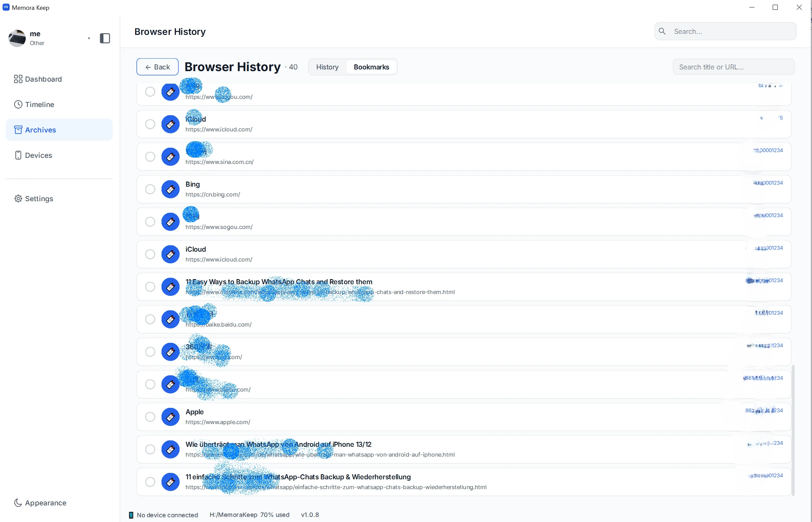Select the Apple bookmark radio button

pyautogui.click(x=150, y=417)
